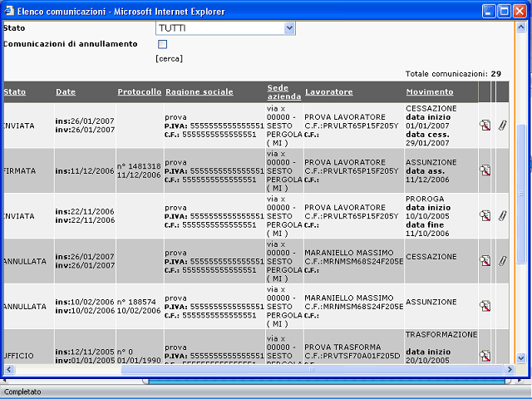Open document icon for INVIATA CESSAZIONE row
The image size is (532, 399).
click(x=485, y=126)
